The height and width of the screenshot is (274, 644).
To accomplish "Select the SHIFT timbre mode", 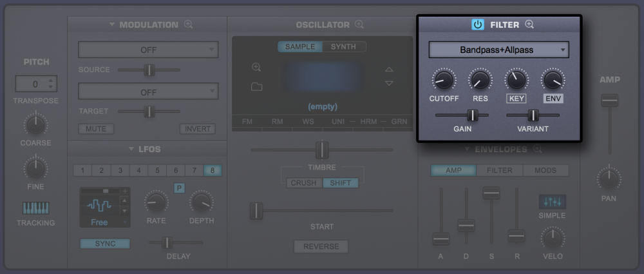I will 341,182.
